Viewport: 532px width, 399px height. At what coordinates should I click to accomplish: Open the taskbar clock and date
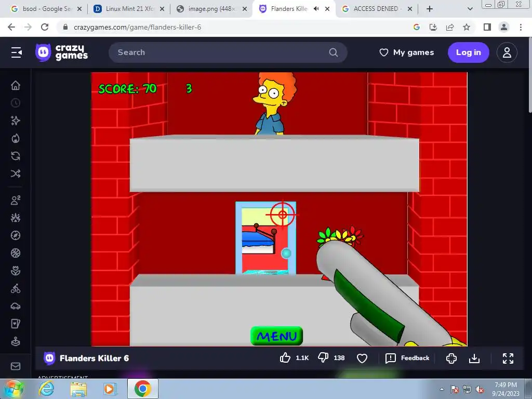pos(506,389)
